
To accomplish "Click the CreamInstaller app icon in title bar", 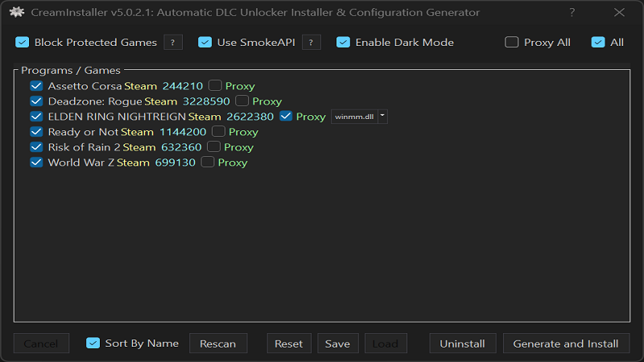I will coord(17,12).
